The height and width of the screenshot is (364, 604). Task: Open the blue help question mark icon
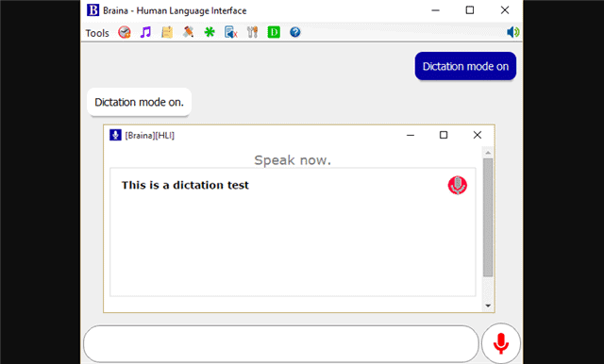295,32
